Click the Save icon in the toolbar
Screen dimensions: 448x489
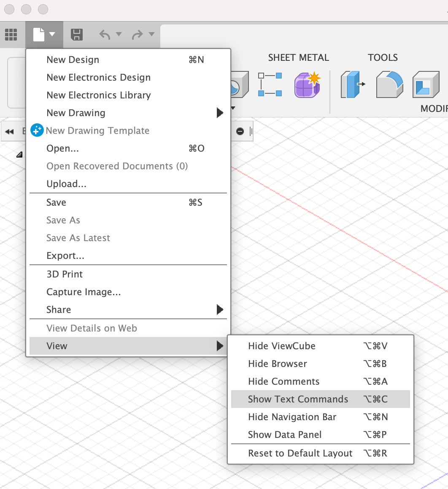pos(77,34)
